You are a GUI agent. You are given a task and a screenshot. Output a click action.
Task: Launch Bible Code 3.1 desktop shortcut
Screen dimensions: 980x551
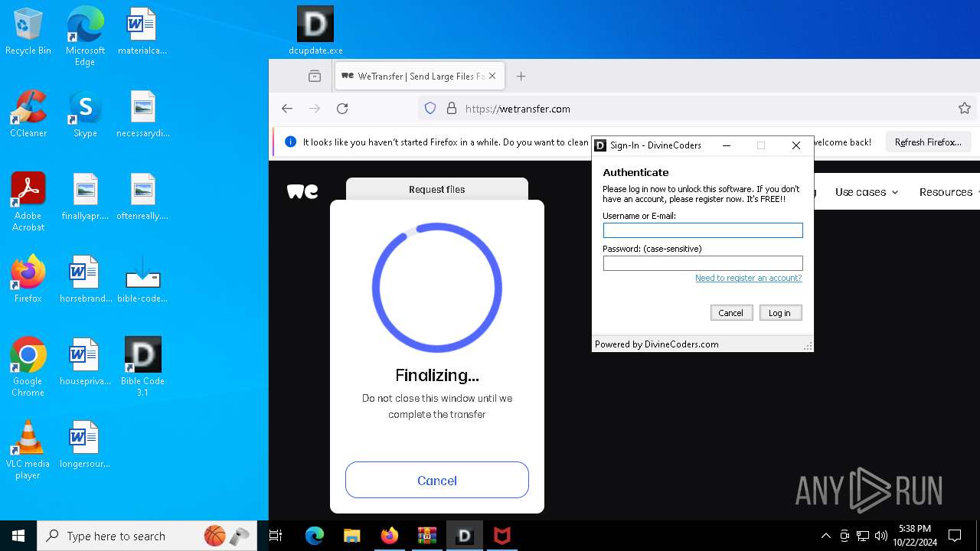tap(142, 367)
